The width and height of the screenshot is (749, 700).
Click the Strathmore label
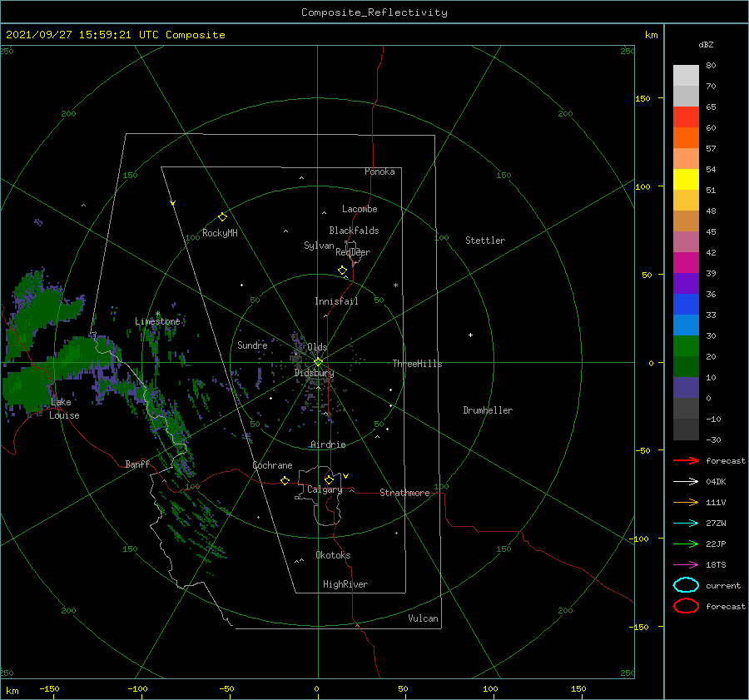tap(404, 493)
